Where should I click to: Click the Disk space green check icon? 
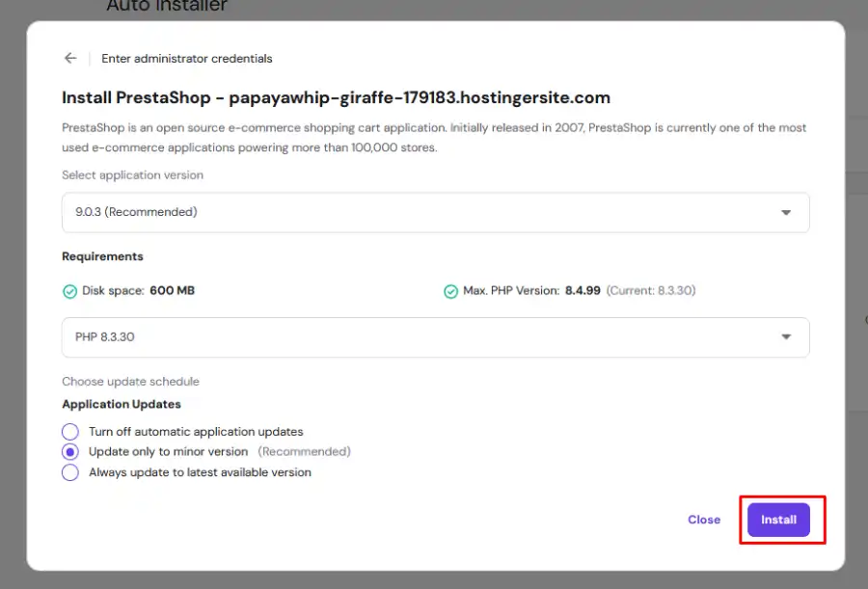[x=69, y=291]
